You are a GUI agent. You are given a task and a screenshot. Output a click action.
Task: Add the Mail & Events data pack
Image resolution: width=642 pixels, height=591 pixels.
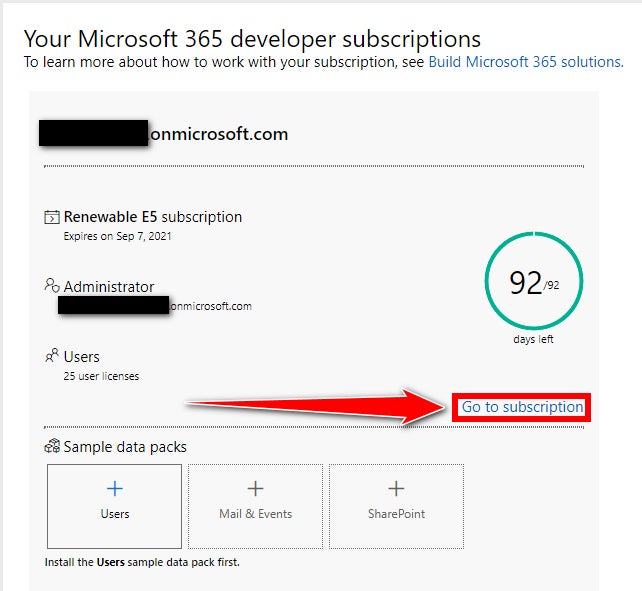tap(255, 506)
